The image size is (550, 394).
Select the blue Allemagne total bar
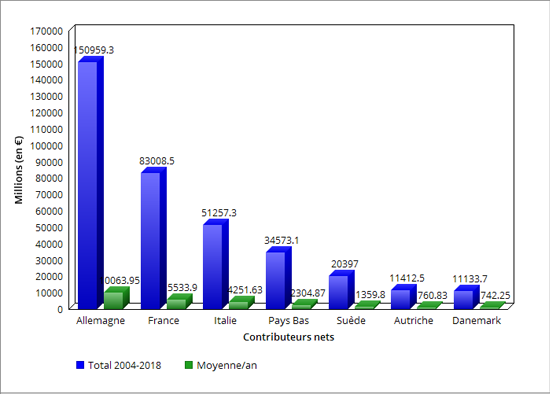[x=90, y=183]
